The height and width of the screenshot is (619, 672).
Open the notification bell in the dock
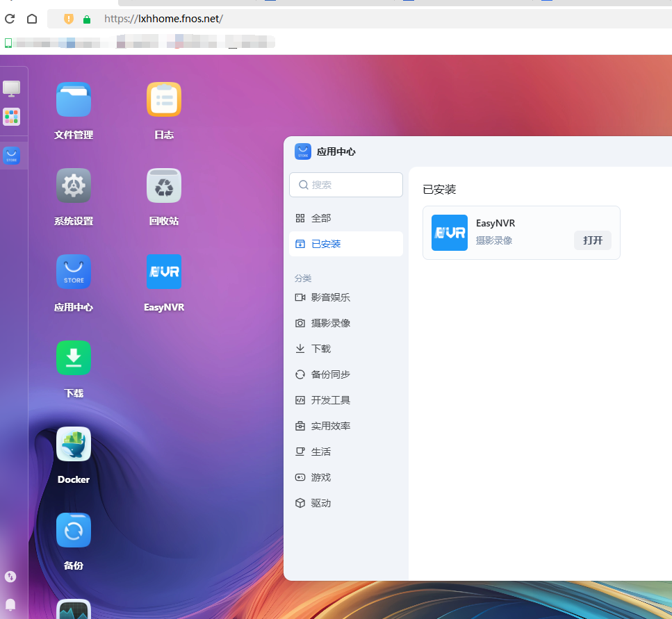click(10, 604)
